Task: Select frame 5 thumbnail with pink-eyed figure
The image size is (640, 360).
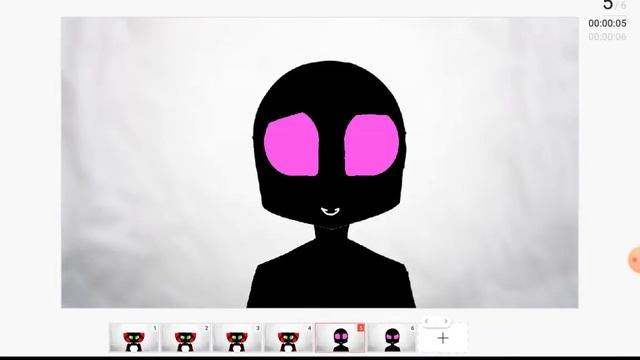Action: coord(340,338)
